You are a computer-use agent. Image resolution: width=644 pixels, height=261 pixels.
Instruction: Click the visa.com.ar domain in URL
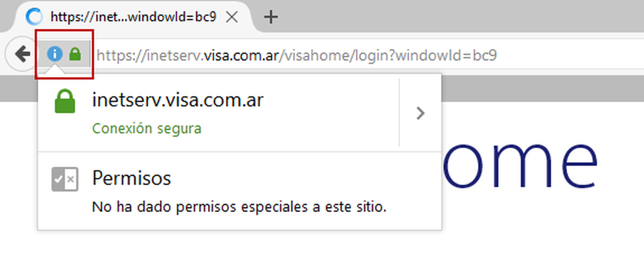(x=241, y=55)
